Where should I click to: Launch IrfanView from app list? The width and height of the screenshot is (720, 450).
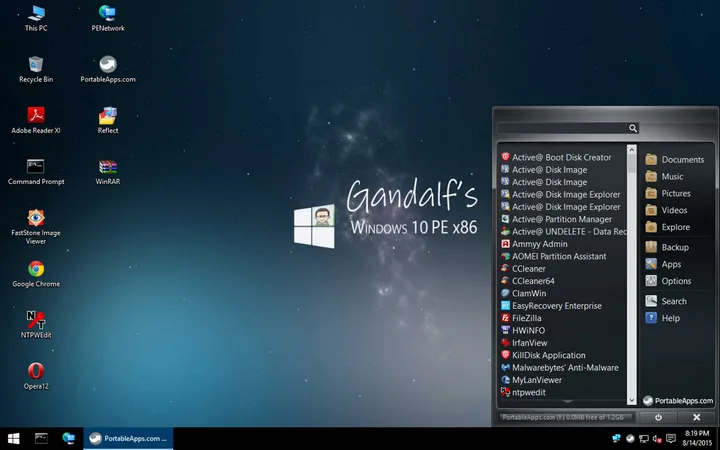click(x=524, y=343)
